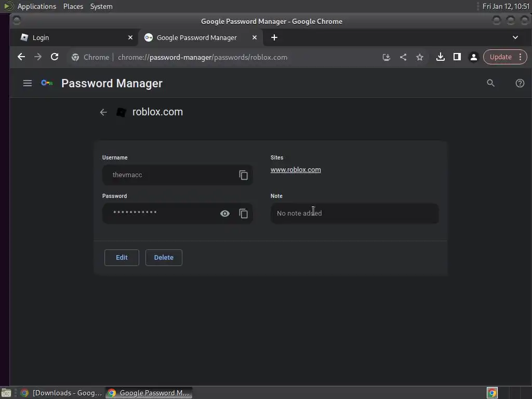This screenshot has width=532, height=399.
Task: Go back to the passwords list using the arrow beside roblox.com
Action: (x=103, y=112)
